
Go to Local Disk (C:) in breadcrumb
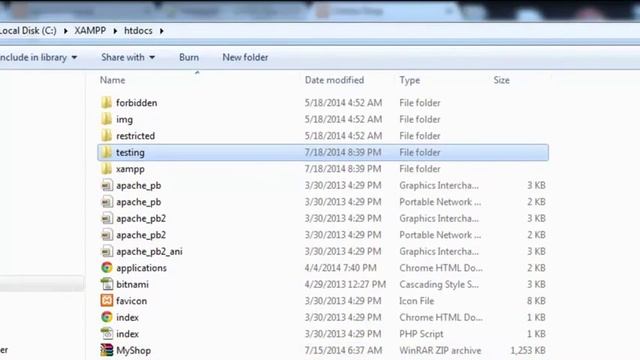[28, 31]
